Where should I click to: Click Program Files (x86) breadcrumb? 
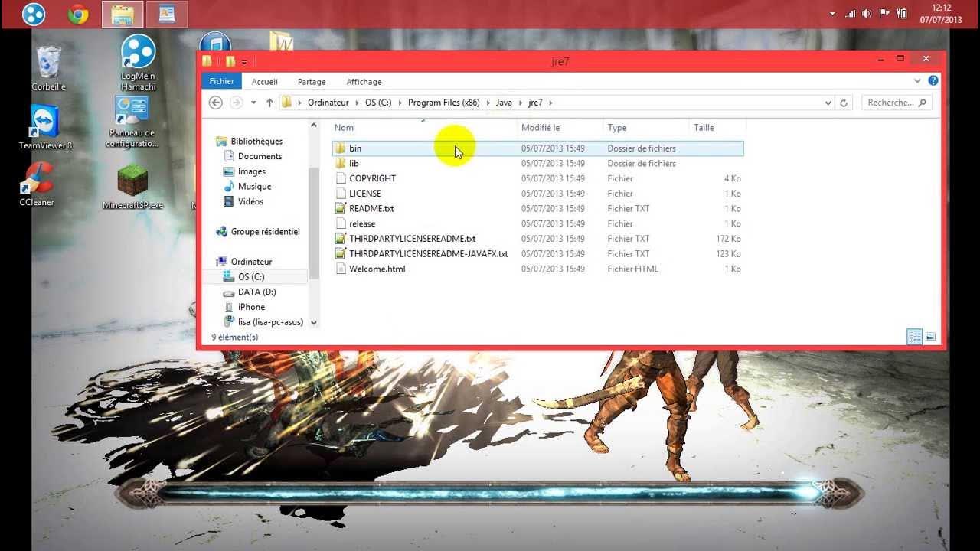tap(443, 103)
